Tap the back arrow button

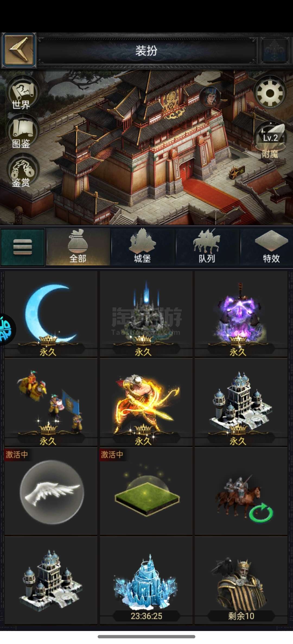coord(19,50)
